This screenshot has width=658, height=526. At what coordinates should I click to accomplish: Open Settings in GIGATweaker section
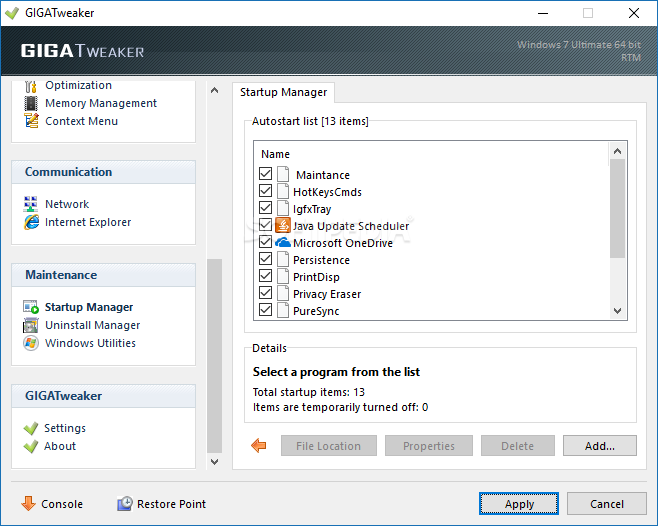tap(65, 428)
